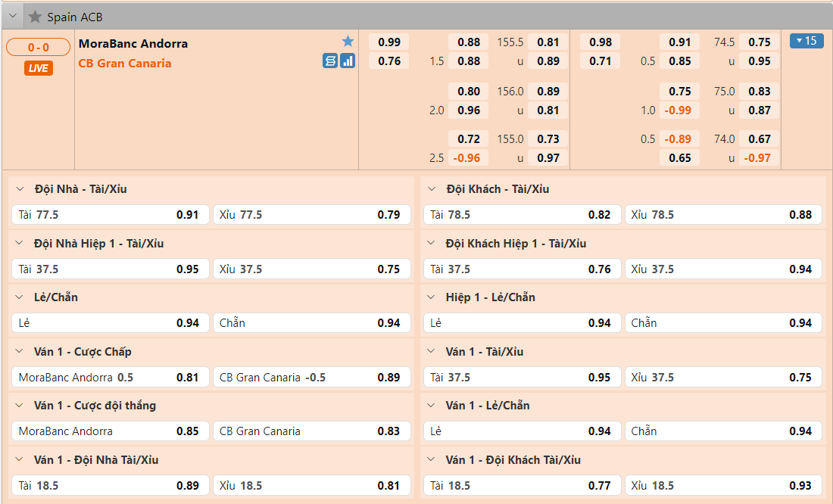Select Xỉu 18.5 in Ván 1 - Đội Khách
Screen dimensions: 833x504
pyautogui.click(x=722, y=486)
